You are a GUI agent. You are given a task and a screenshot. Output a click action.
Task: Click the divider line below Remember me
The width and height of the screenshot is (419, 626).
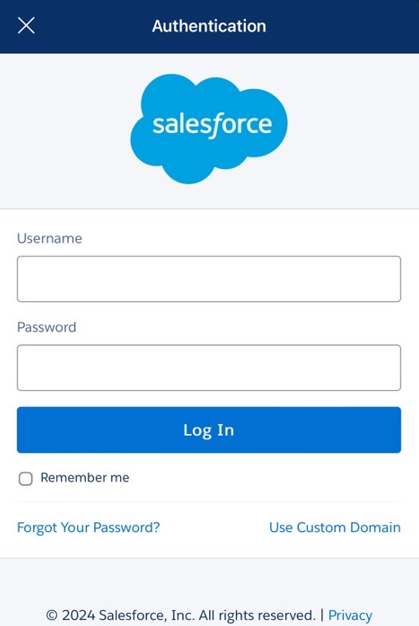click(x=209, y=501)
